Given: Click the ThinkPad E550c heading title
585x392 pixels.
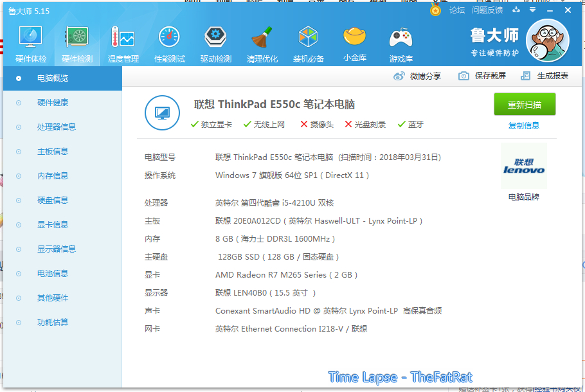Looking at the screenshot, I should coord(274,104).
